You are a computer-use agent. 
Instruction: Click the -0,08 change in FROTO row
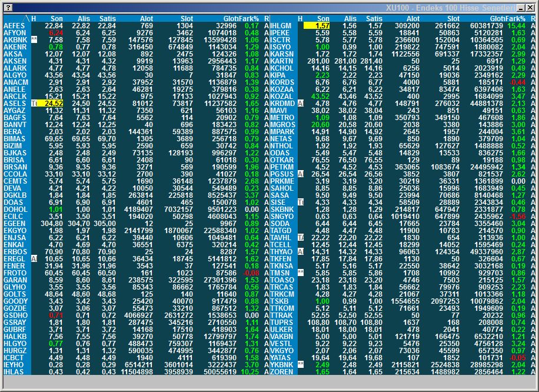tap(251, 273)
